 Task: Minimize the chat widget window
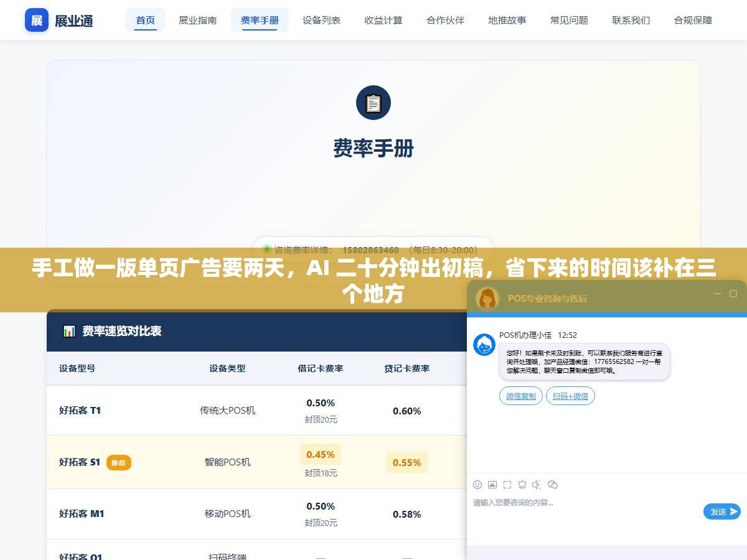pos(718,294)
